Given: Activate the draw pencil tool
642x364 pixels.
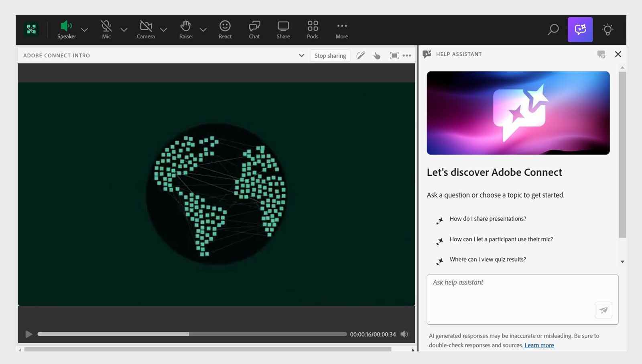Looking at the screenshot, I should pos(361,55).
